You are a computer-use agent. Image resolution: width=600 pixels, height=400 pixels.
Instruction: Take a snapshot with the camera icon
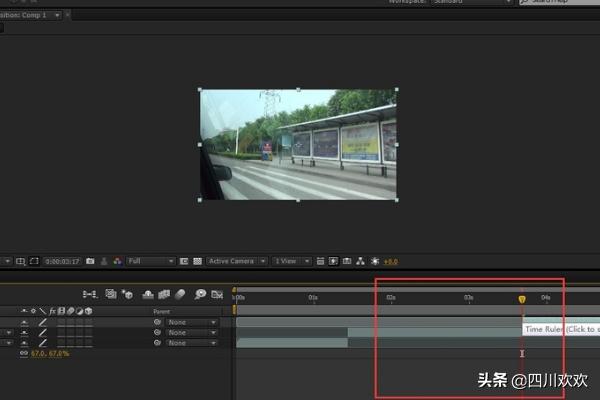90,261
